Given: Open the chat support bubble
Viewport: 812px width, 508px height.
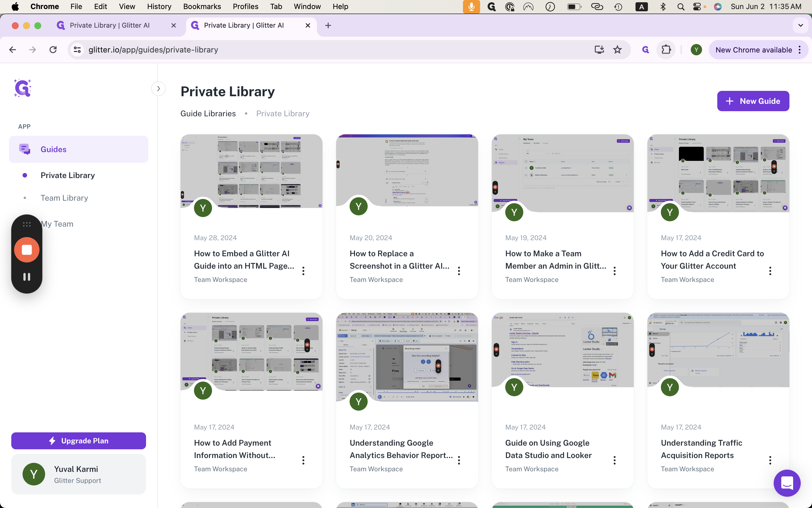Looking at the screenshot, I should (x=787, y=483).
